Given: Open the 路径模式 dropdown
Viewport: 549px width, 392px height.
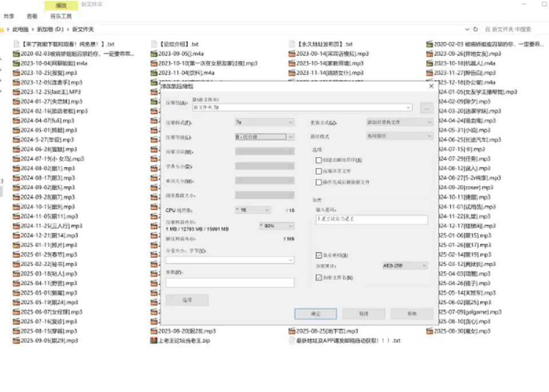Looking at the screenshot, I should coord(400,136).
